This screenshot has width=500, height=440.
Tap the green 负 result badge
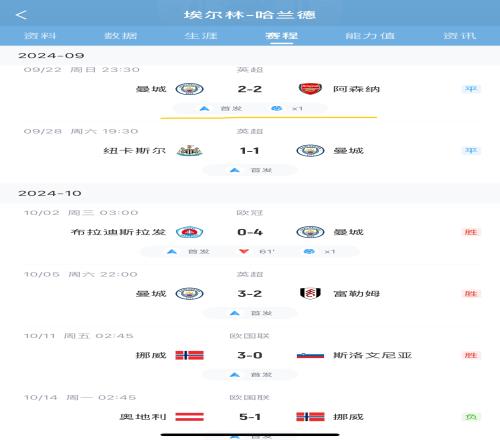(471, 417)
